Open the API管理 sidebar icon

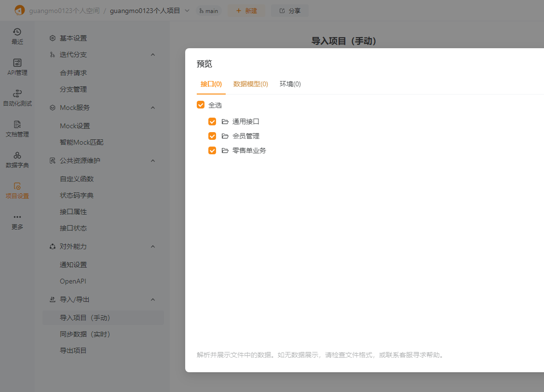point(17,63)
